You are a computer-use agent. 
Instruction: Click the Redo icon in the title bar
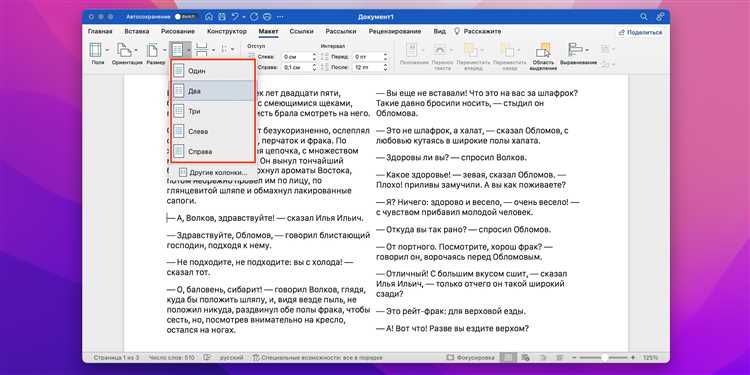pos(254,17)
